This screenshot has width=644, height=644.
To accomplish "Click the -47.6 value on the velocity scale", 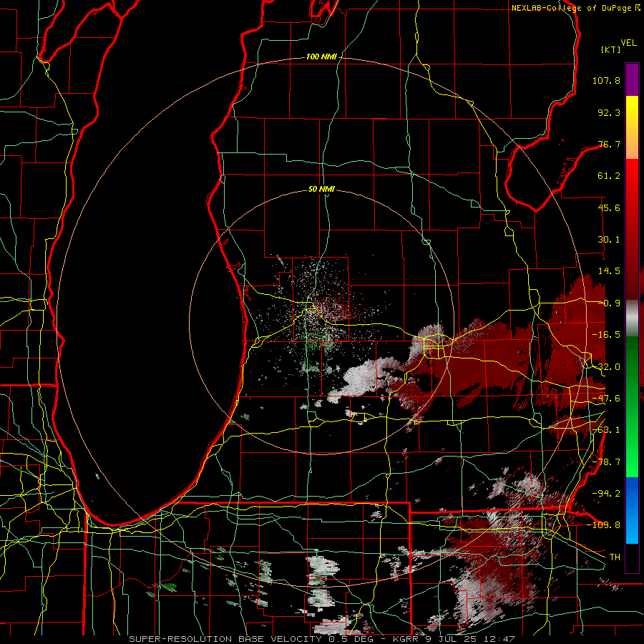I will (606, 399).
